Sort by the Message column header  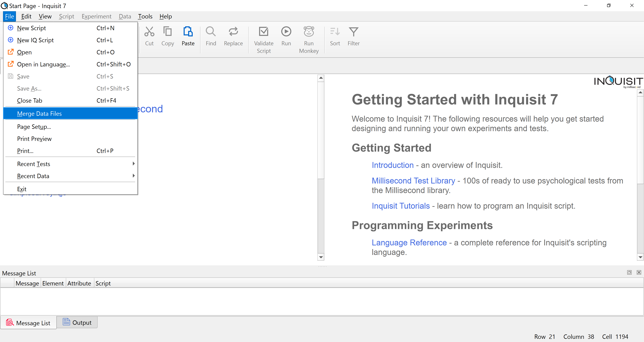(27, 283)
